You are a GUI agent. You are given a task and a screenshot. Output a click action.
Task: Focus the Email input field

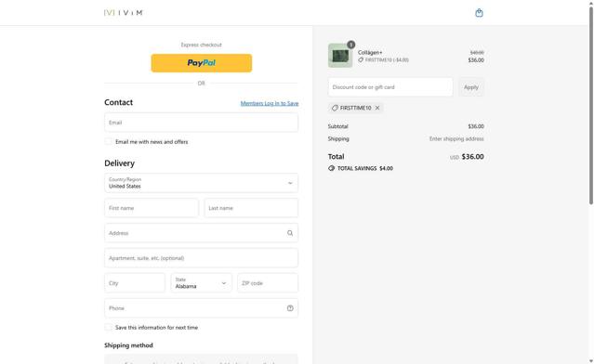coord(201,123)
